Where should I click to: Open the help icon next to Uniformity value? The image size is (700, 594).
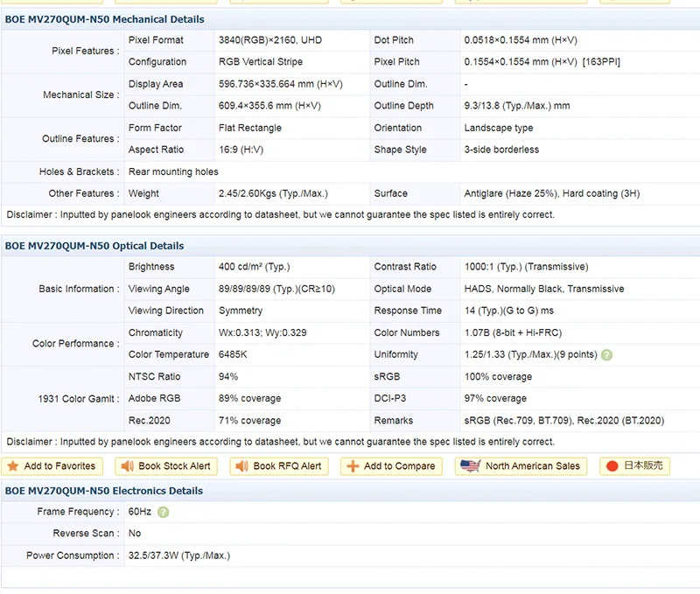tap(607, 355)
